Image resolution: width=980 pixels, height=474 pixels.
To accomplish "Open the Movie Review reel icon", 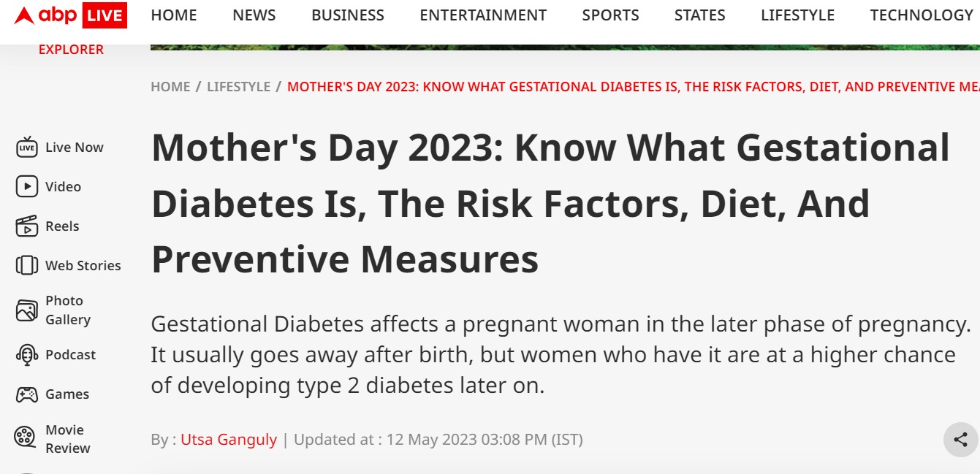I will pyautogui.click(x=25, y=438).
